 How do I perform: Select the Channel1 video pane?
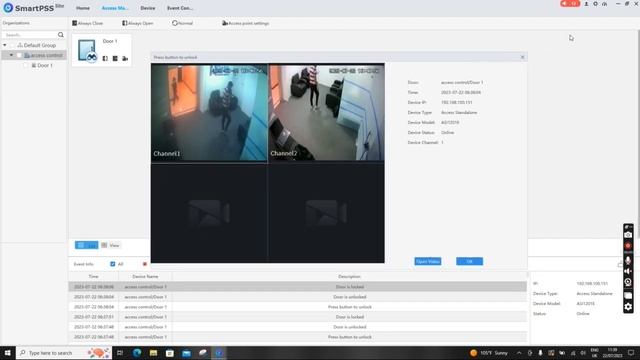209,112
